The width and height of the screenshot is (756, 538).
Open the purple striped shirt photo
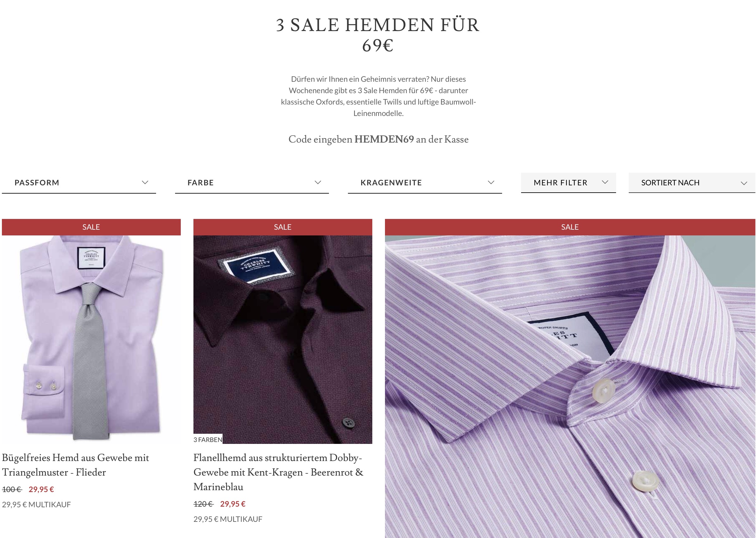coord(570,387)
